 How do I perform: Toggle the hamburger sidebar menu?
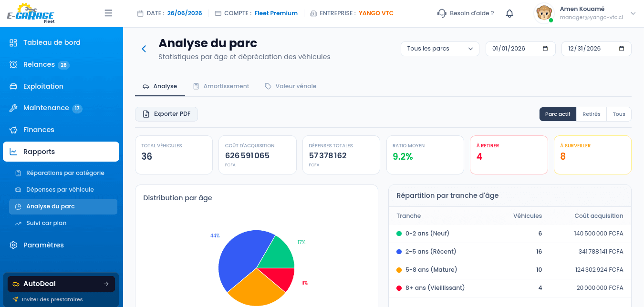(108, 13)
